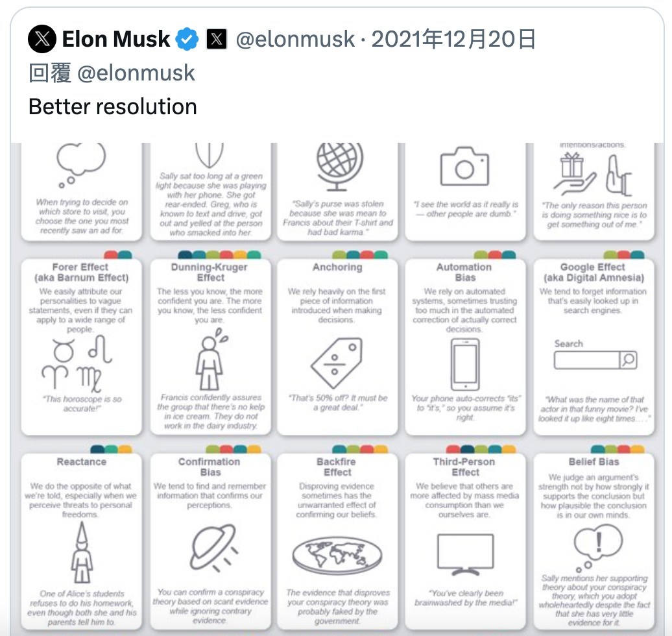The height and width of the screenshot is (636, 672).
Task: Click the blue verified checkmark badge
Action: (187, 39)
